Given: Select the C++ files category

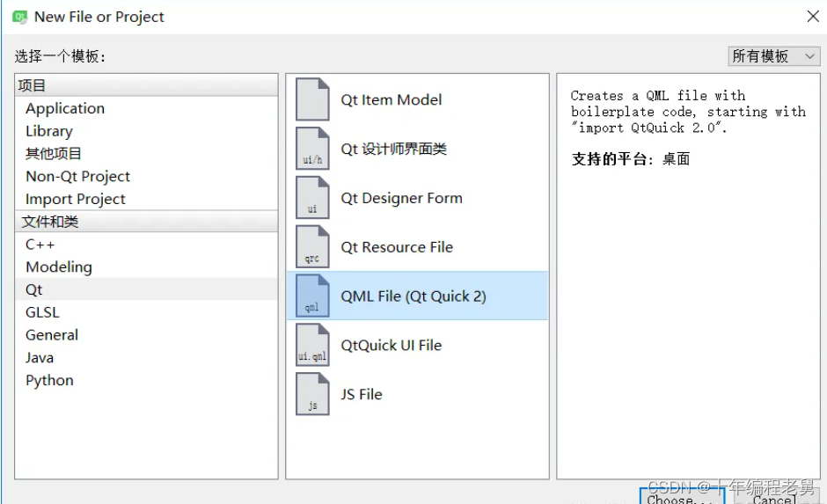Looking at the screenshot, I should pos(146,245).
